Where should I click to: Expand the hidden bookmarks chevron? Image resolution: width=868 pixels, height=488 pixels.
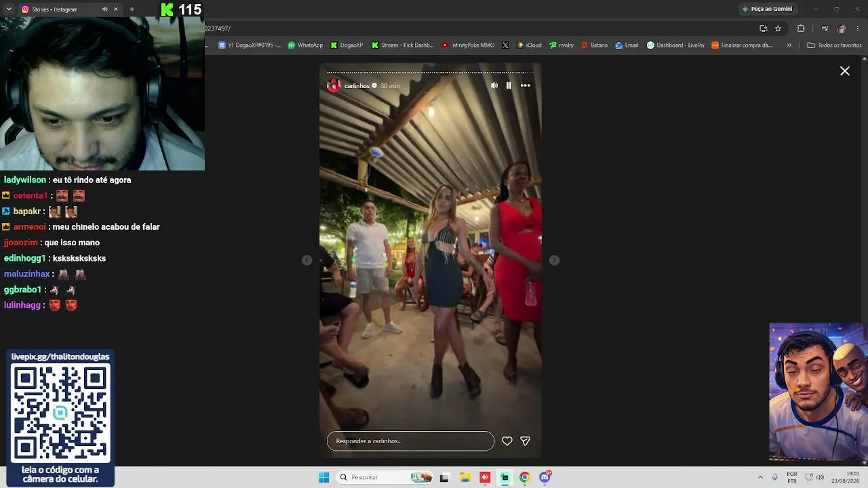pyautogui.click(x=789, y=45)
